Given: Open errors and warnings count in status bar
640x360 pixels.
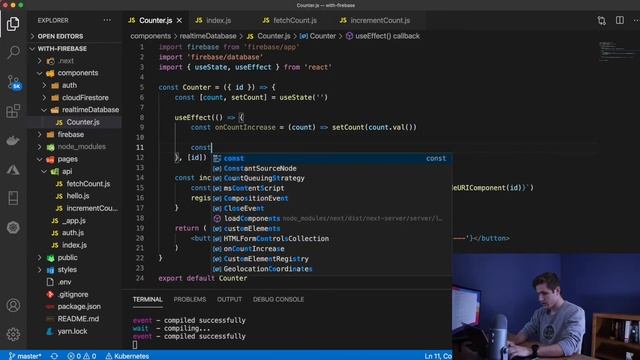Looking at the screenshot, I should click(82, 356).
